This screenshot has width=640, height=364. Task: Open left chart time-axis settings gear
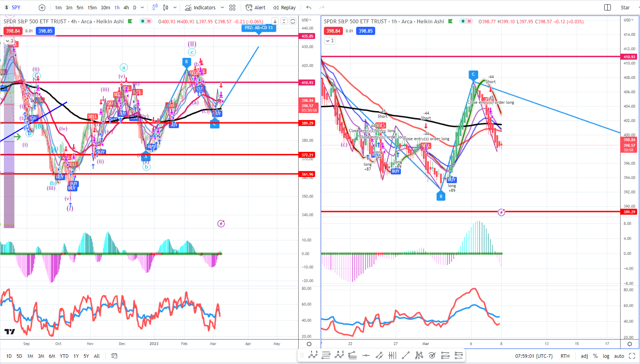pos(309,344)
